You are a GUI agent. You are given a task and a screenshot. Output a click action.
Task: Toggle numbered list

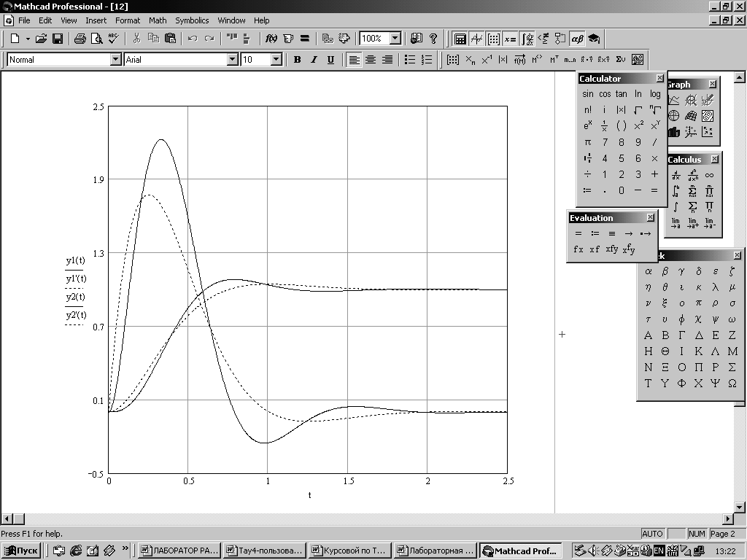(x=427, y=60)
